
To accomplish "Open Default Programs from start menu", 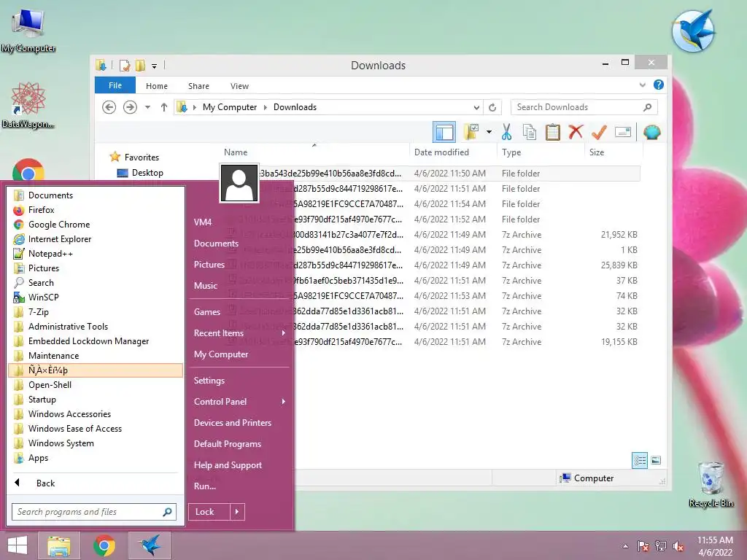I will tap(228, 444).
